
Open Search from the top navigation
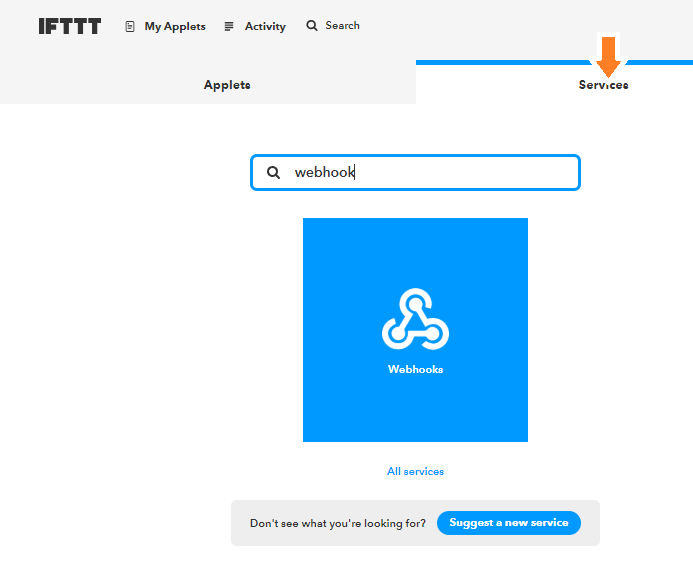click(342, 26)
